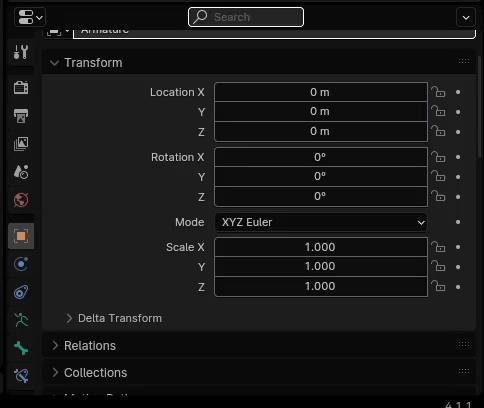Image resolution: width=484 pixels, height=408 pixels.
Task: Click the Scale X value field
Action: (321, 247)
